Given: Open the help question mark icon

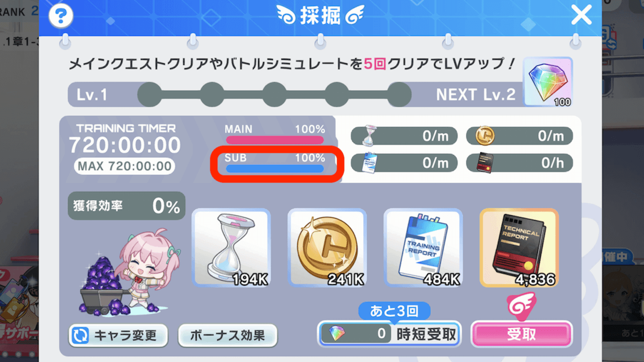Looking at the screenshot, I should [61, 16].
